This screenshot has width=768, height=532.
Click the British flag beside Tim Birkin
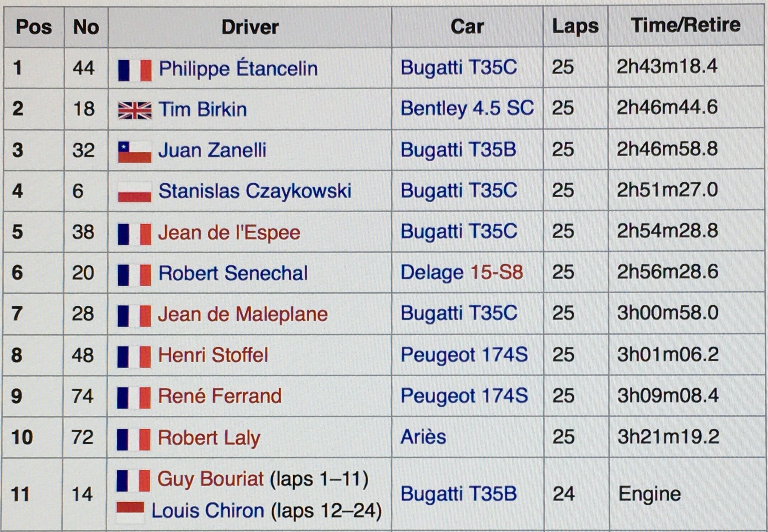[135, 111]
